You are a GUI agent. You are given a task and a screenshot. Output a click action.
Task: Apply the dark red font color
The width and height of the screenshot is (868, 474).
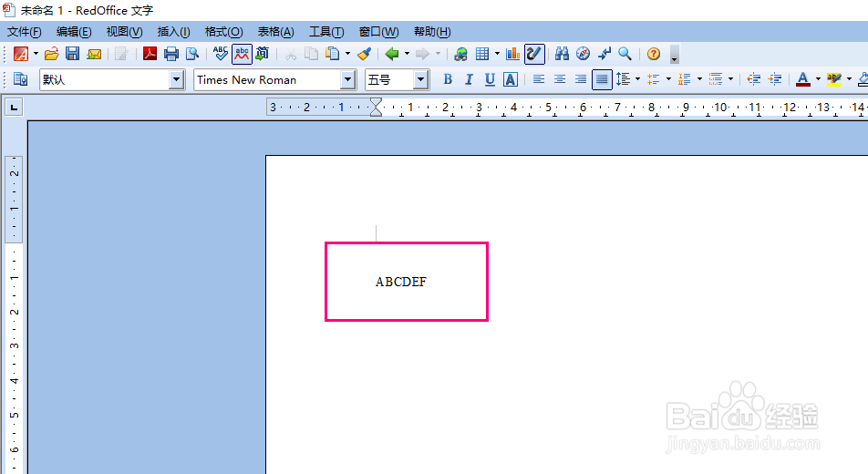point(803,79)
